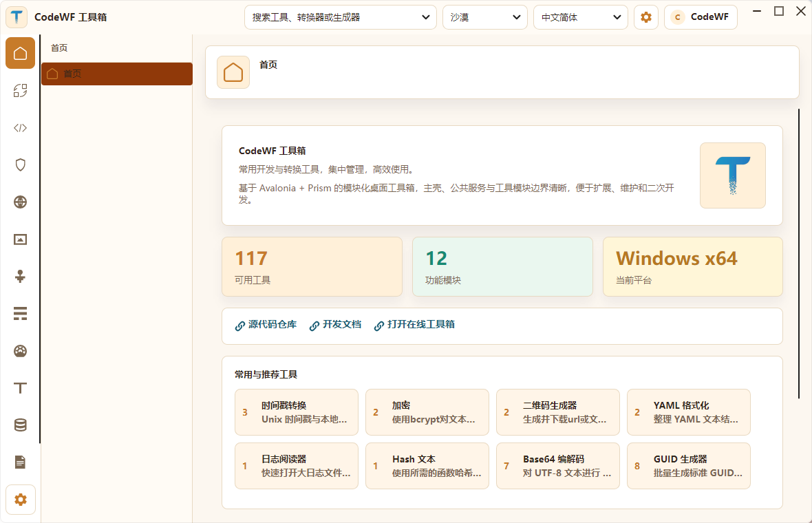Select 首页 item in the navigation list

point(117,74)
